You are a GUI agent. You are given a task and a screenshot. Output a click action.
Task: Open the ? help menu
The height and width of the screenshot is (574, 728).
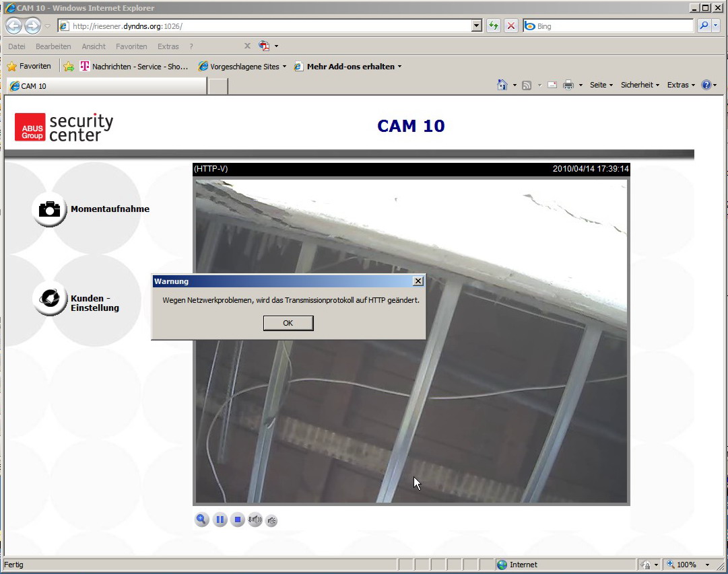[191, 46]
